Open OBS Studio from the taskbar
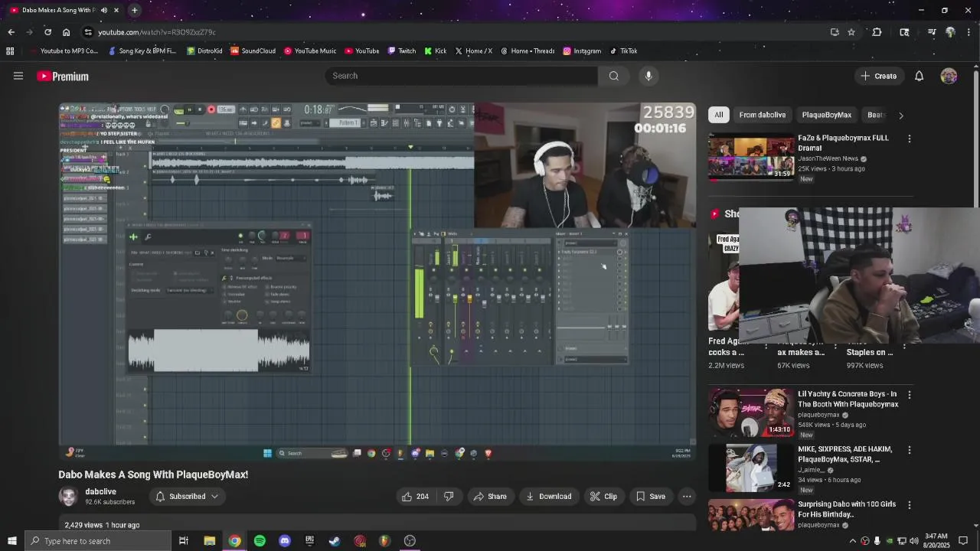Screen dimensions: 980x551 tap(410, 541)
